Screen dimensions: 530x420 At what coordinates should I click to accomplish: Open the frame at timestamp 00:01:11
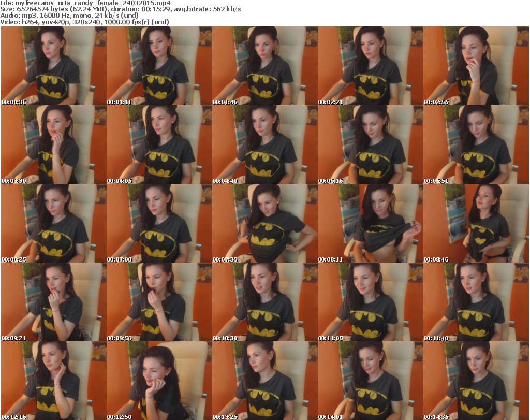point(159,66)
